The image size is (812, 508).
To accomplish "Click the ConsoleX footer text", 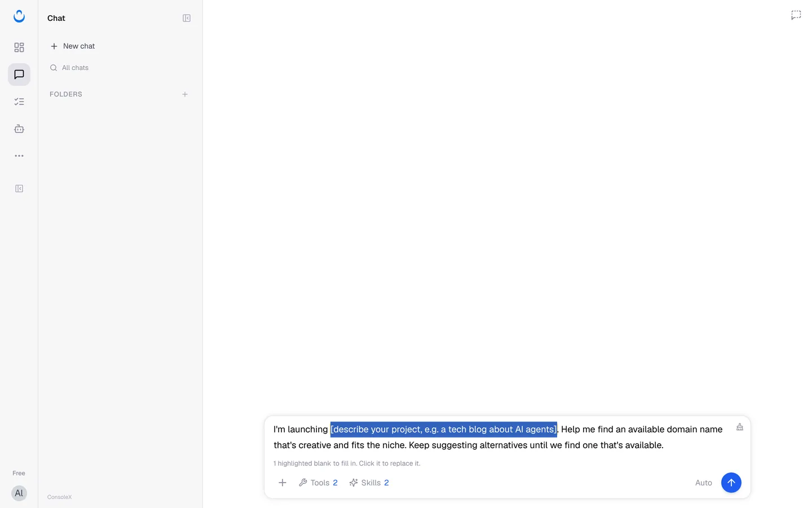I will [60, 497].
